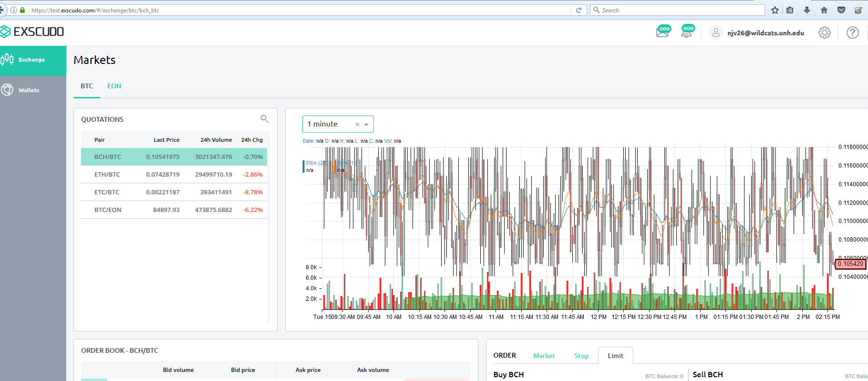Viewport: 868px width, 381px height.
Task: Select the ETC/BTC quotation row
Action: 174,192
